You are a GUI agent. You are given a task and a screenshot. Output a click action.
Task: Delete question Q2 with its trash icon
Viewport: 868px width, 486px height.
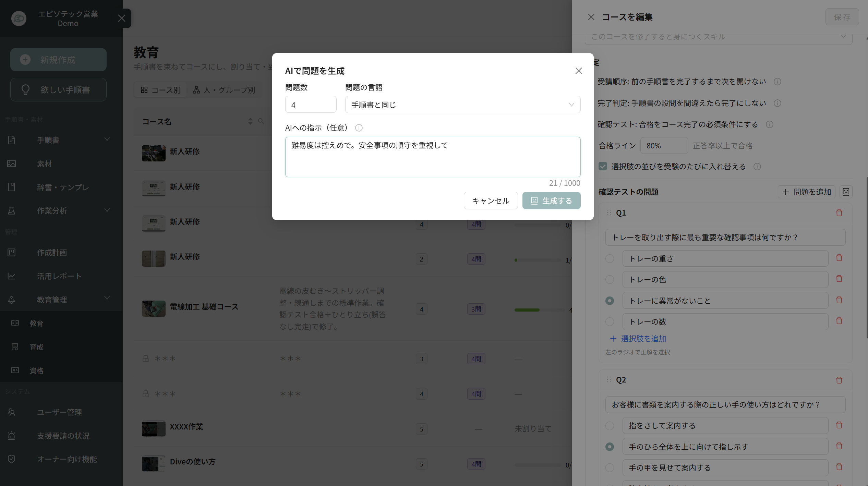point(839,380)
